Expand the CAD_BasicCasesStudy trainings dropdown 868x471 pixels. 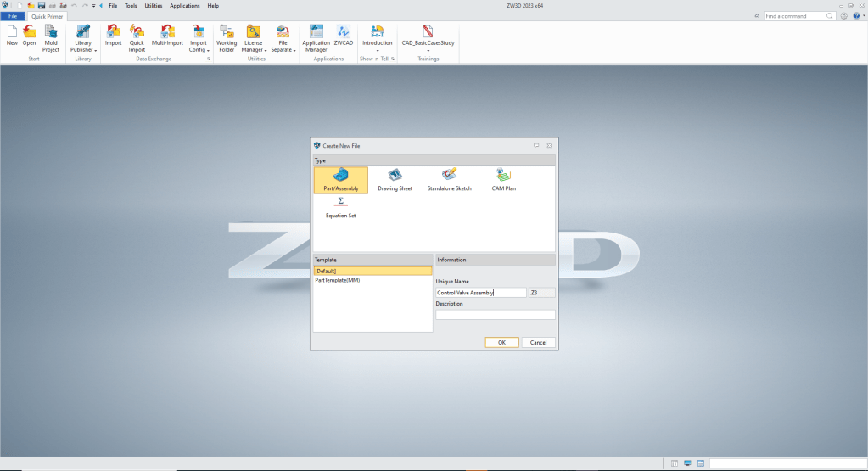(x=428, y=50)
